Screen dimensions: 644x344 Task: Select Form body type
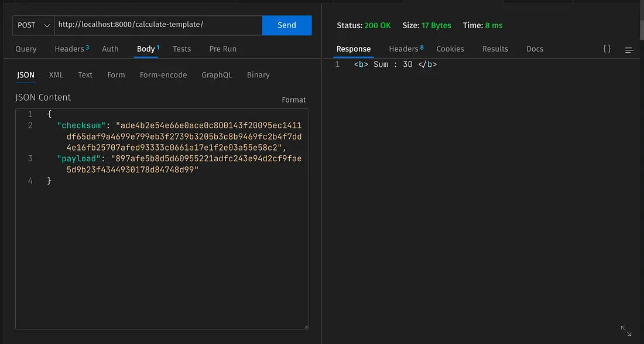116,75
